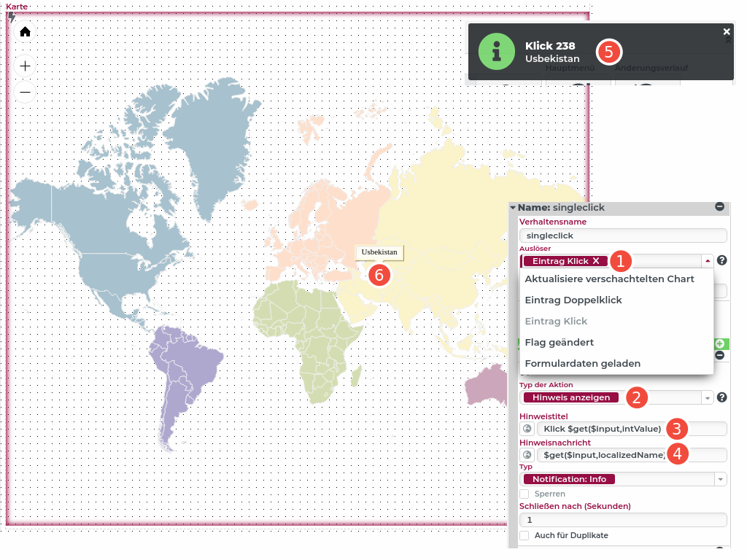Select the zoom out minus icon
Image resolution: width=747 pixels, height=560 pixels.
click(25, 92)
